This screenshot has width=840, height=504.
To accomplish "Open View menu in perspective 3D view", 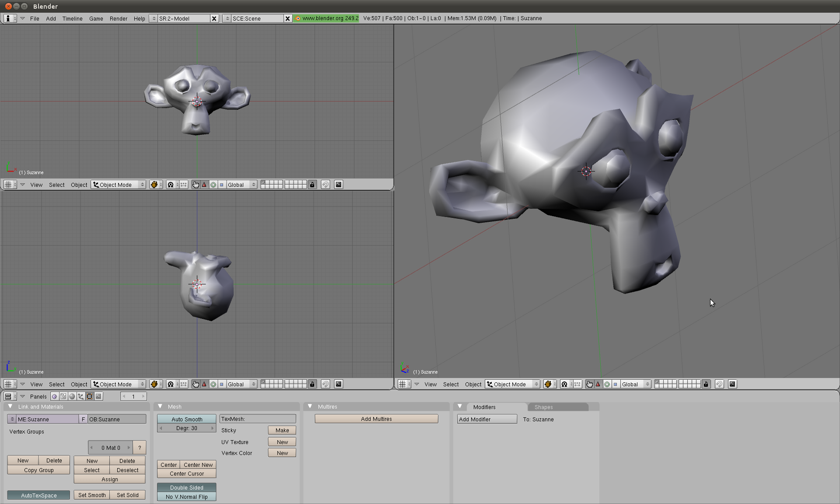I will [430, 384].
